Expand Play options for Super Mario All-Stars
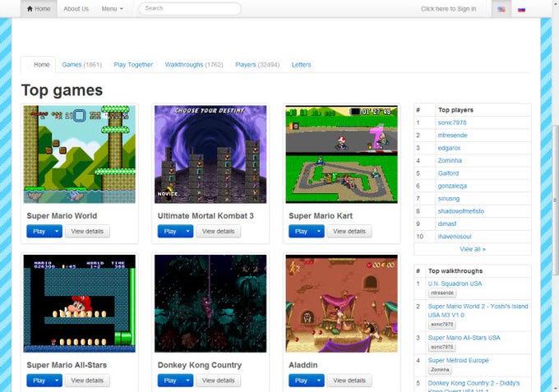Viewport: 559px width, 392px height. [x=57, y=380]
